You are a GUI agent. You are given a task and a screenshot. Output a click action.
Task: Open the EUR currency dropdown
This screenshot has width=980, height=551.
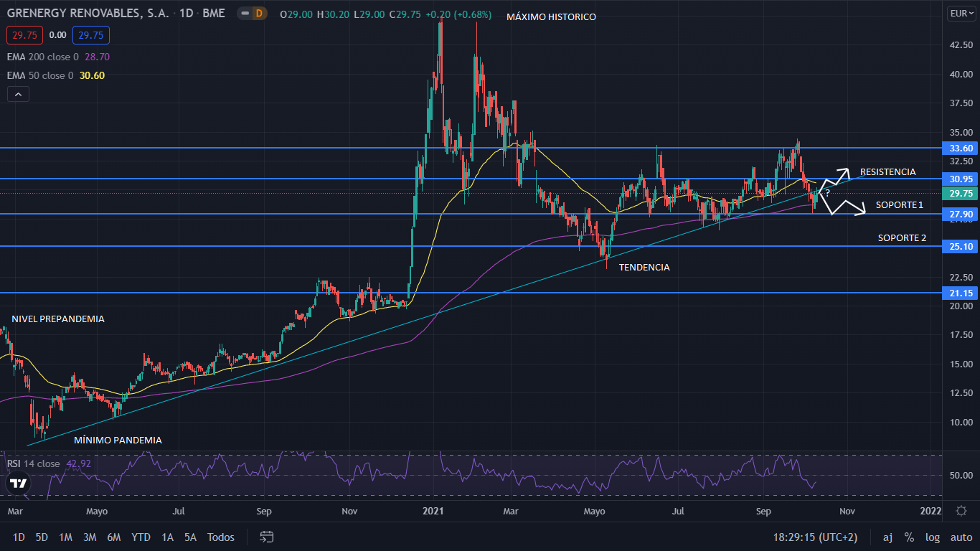coord(961,14)
